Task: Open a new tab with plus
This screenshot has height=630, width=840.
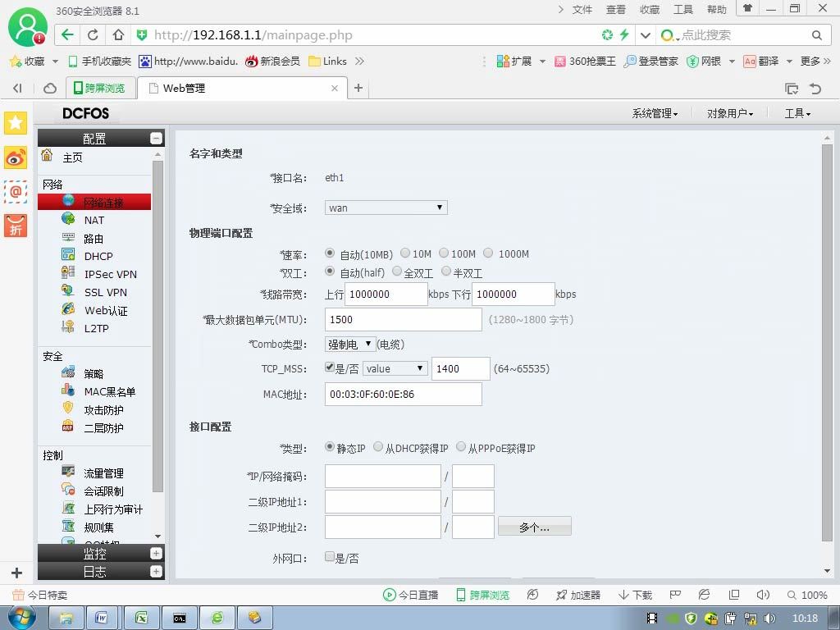Action: [x=358, y=88]
